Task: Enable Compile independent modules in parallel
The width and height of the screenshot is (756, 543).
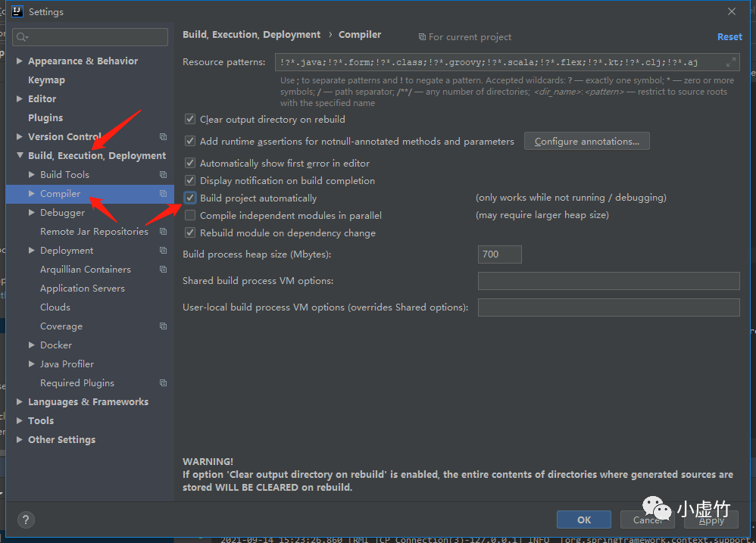Action: pyautogui.click(x=190, y=215)
